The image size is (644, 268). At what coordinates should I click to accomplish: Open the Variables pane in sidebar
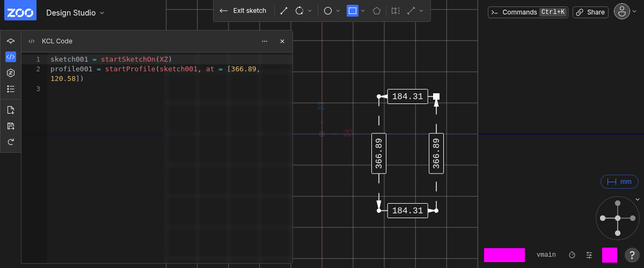point(11,73)
